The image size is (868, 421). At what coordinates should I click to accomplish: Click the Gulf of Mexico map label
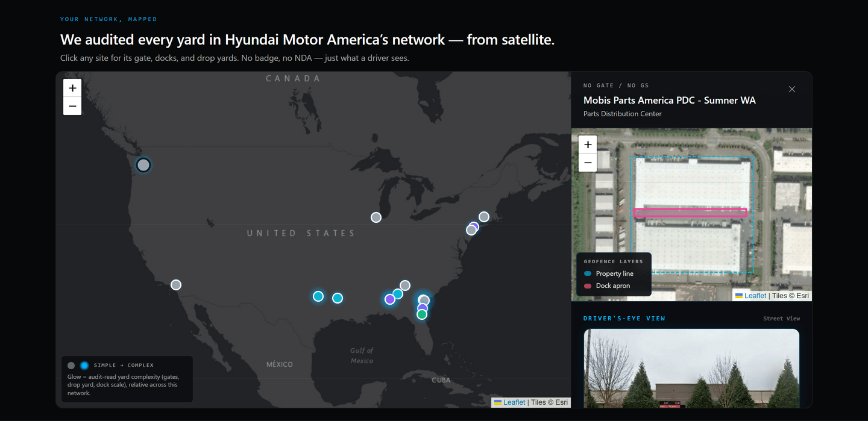click(362, 355)
